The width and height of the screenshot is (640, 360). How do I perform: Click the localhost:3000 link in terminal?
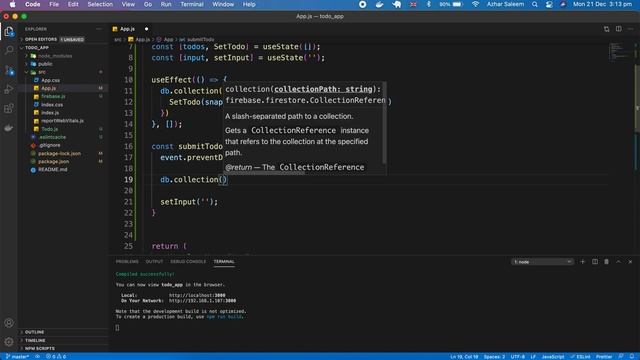197,295
